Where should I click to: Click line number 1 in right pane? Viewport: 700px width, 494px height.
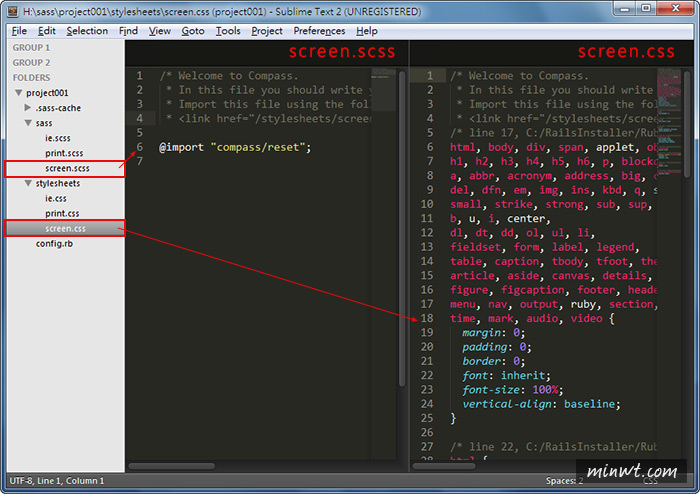tap(429, 75)
